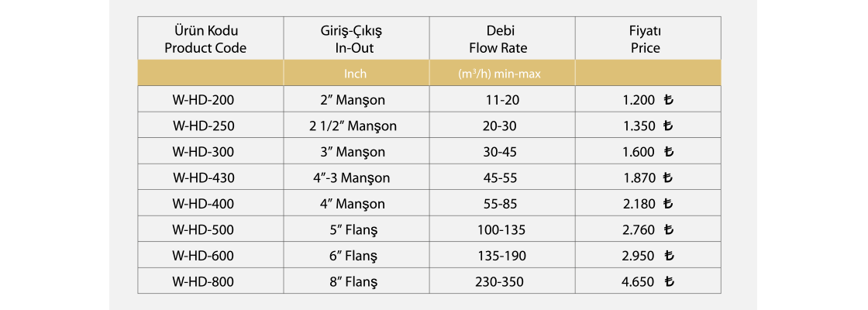
Task: Click the lira symbol beside 1.600
Action: [x=670, y=152]
